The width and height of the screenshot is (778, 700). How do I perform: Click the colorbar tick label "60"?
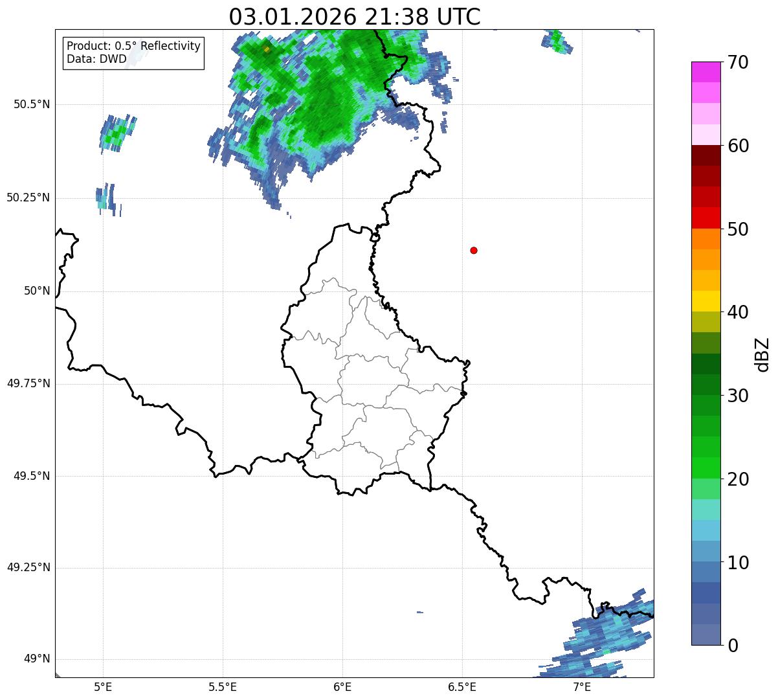click(x=738, y=146)
